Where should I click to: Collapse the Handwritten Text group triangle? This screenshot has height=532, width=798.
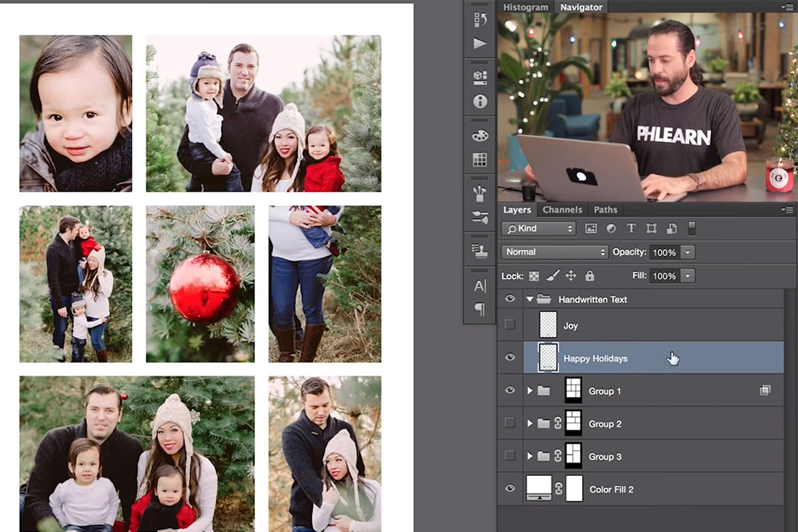[x=529, y=299]
